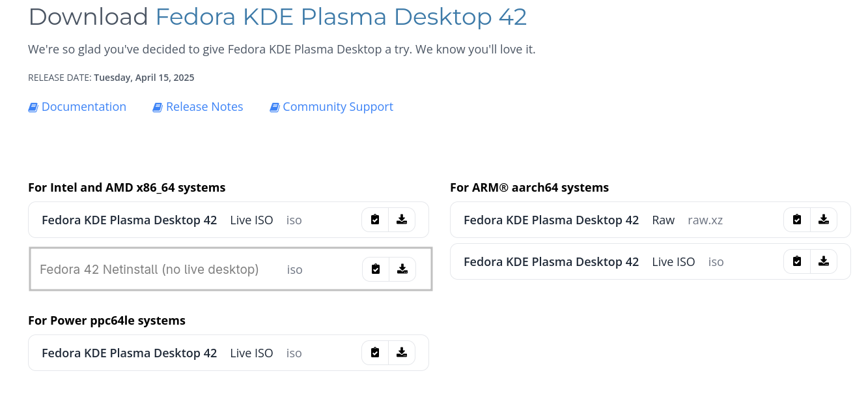Viewport: 868px width, 399px height.
Task: Click the Fedora KDE Plasma Desktop 42 heading link
Action: (x=341, y=17)
